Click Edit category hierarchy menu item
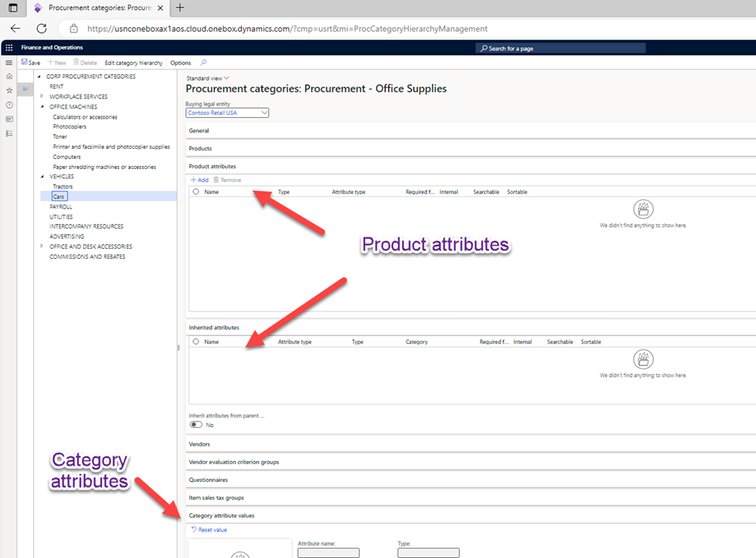The height and width of the screenshot is (558, 756). [133, 63]
